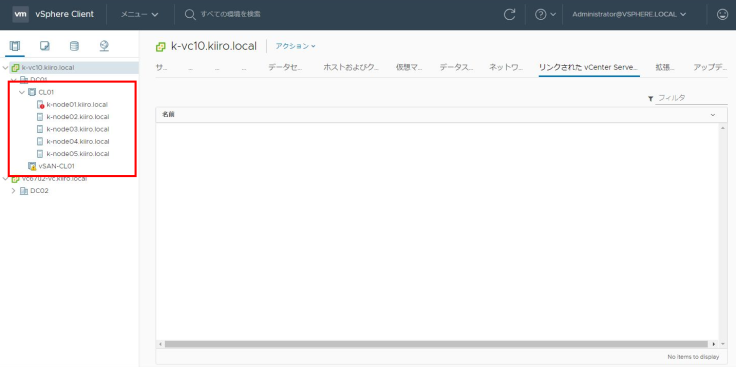Open the データス... tab
The height and width of the screenshot is (367, 736).
(456, 68)
